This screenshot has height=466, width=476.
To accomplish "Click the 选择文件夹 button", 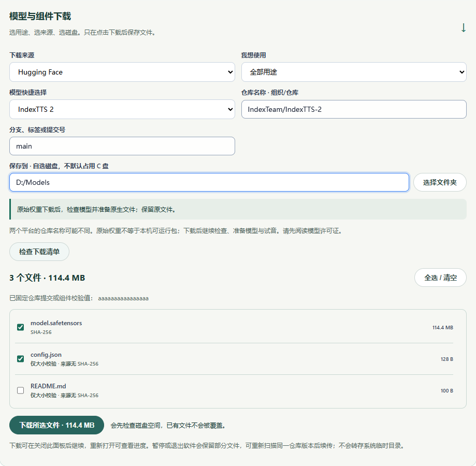I will click(x=440, y=182).
